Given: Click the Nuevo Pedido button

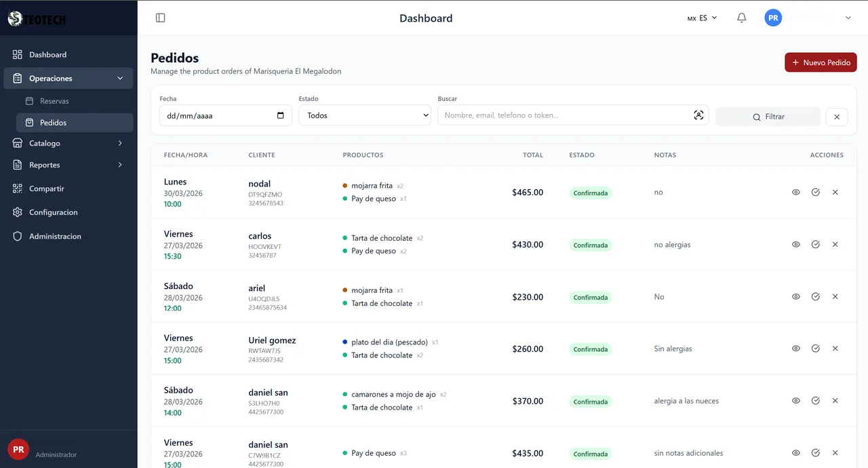Looking at the screenshot, I should 821,62.
